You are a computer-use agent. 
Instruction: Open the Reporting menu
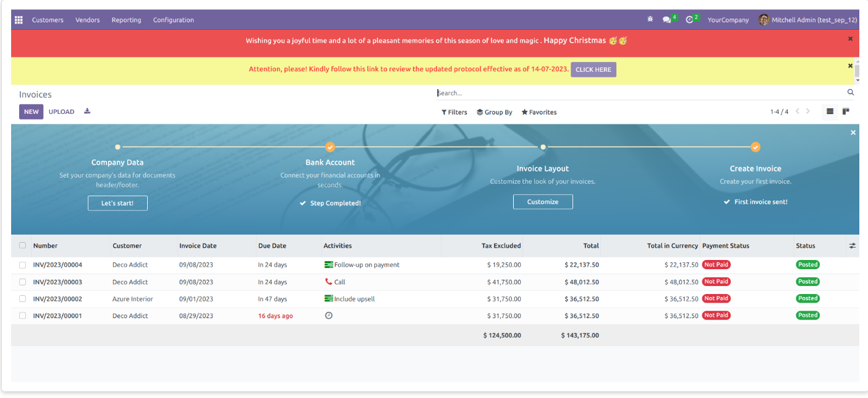point(127,20)
